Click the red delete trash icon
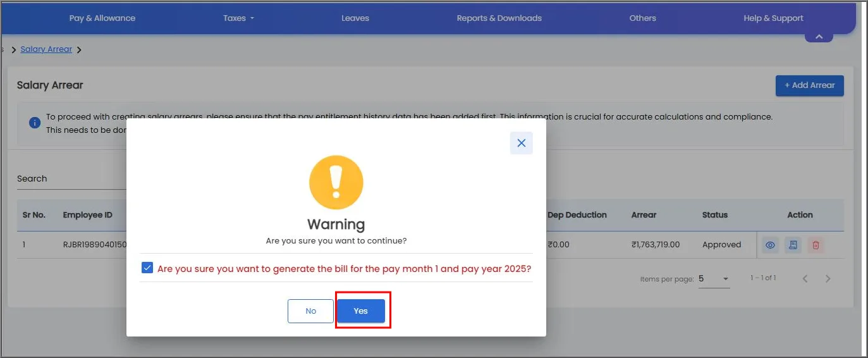Viewport: 868px width, 358px height. tap(816, 245)
